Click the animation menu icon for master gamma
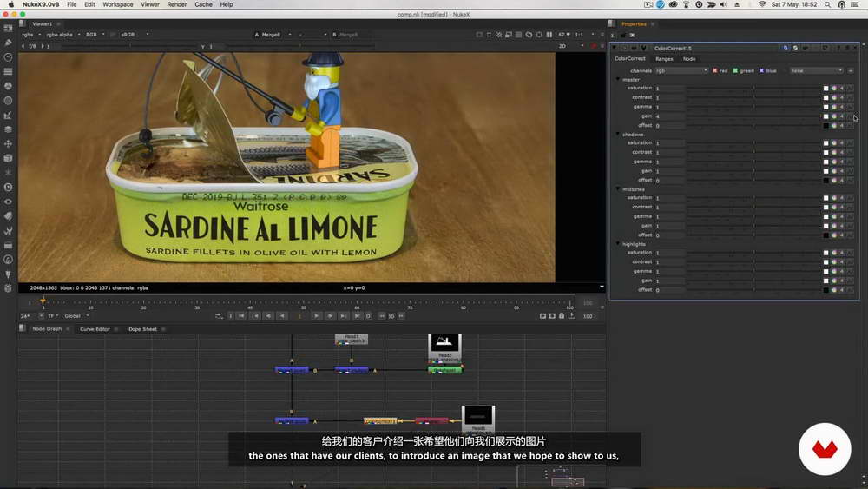Screen dimensions: 868x489 [850, 107]
